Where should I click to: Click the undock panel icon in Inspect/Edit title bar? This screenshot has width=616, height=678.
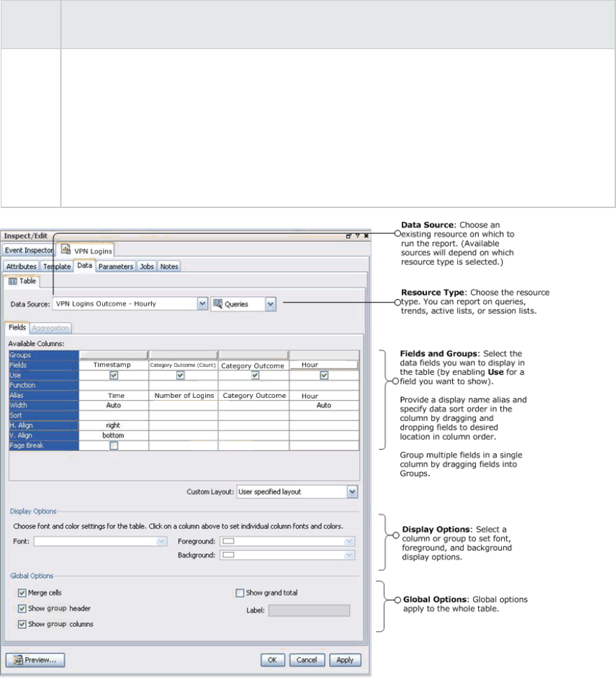point(349,236)
